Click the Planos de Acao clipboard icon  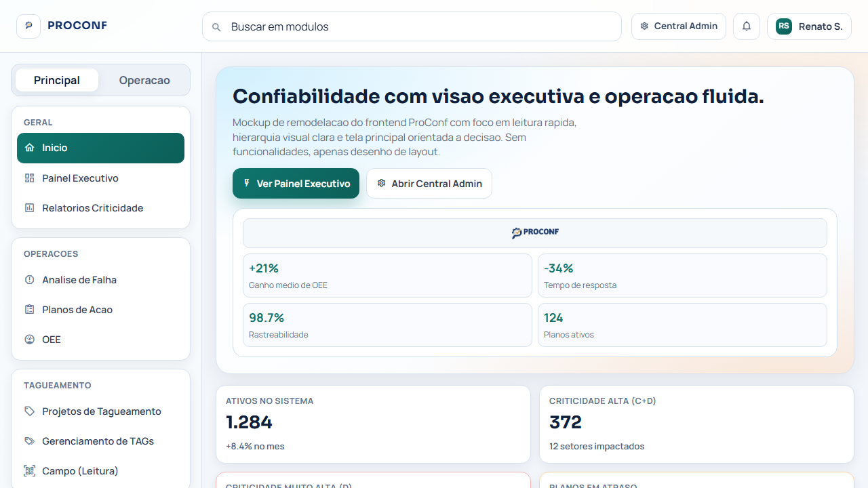[x=28, y=309]
